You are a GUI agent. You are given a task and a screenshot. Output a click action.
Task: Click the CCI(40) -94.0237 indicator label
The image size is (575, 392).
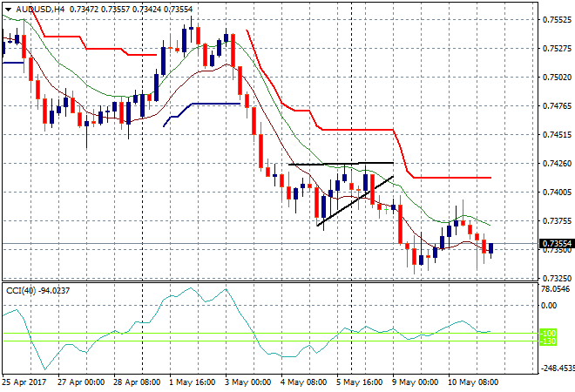(x=37, y=291)
